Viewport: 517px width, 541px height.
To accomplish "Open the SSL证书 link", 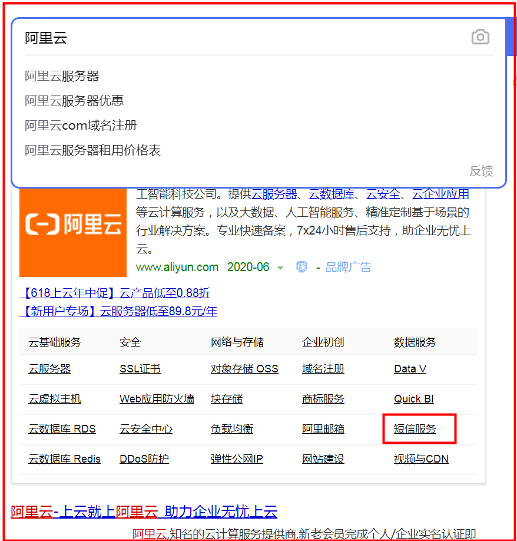I will click(140, 369).
